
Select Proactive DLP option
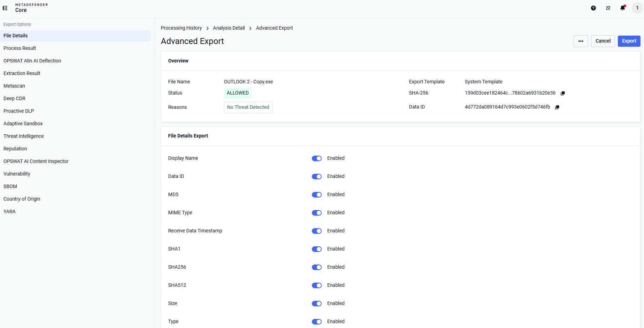point(75,111)
